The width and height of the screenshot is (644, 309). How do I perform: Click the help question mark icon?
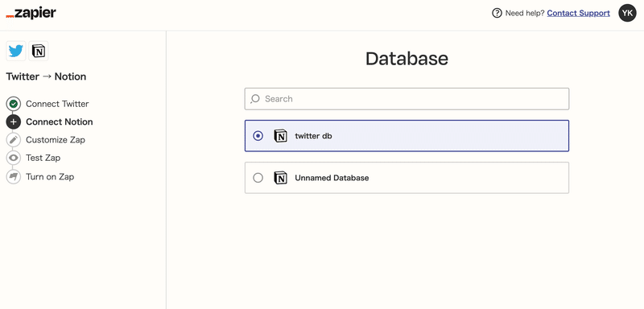(497, 13)
